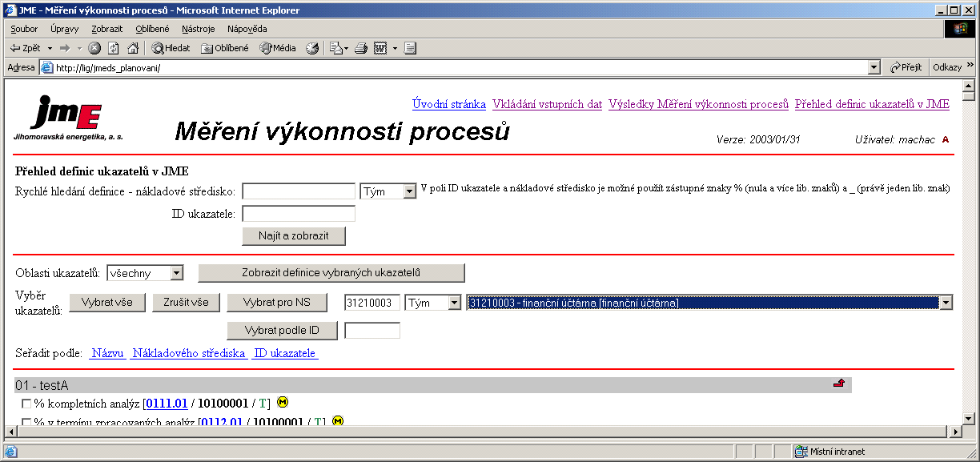
Task: Click the Zrušit vše button
Action: pos(186,303)
